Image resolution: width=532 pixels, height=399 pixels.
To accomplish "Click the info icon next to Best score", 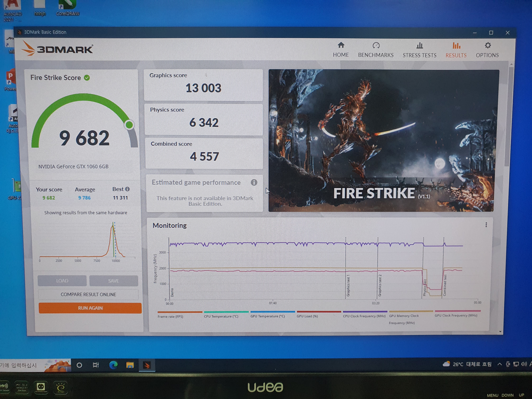I will 127,189.
